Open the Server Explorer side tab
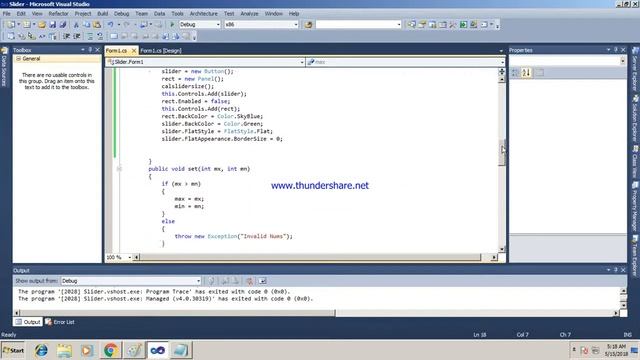 (636, 69)
